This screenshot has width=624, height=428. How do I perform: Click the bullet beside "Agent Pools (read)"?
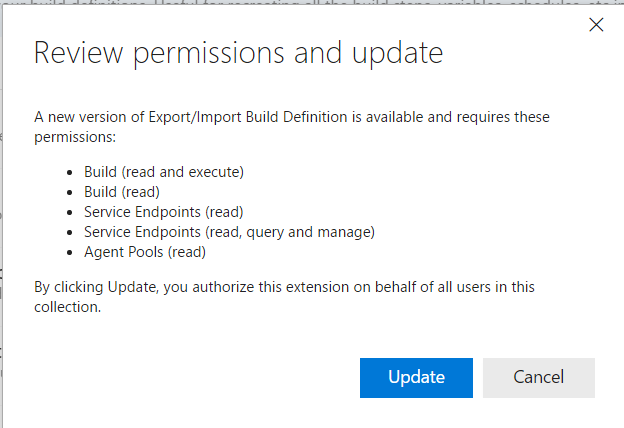tap(70, 252)
